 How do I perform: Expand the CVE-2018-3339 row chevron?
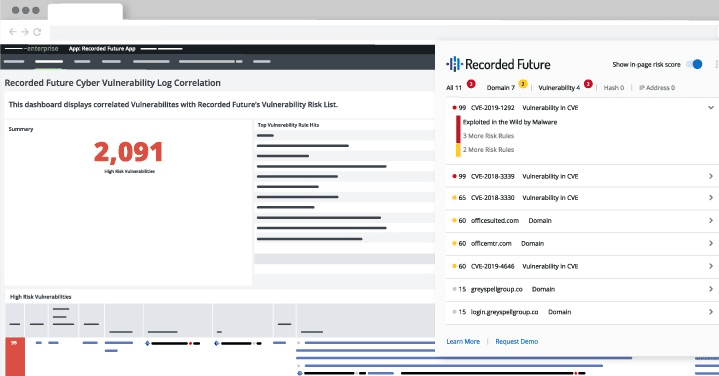pyautogui.click(x=711, y=176)
